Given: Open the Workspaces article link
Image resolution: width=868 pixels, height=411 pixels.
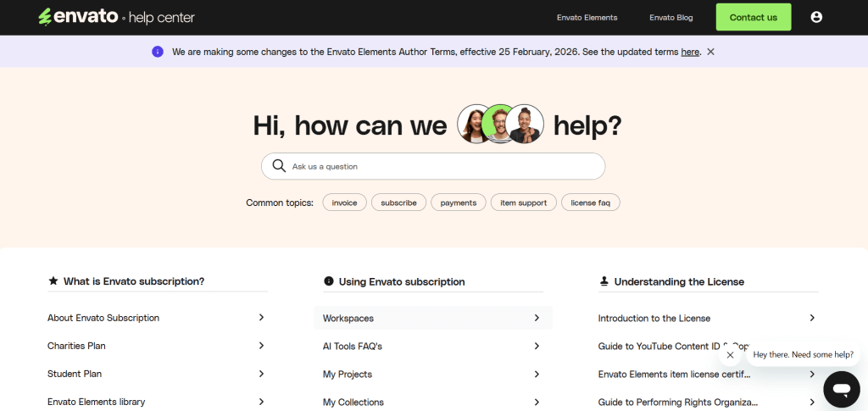Looking at the screenshot, I should 348,319.
